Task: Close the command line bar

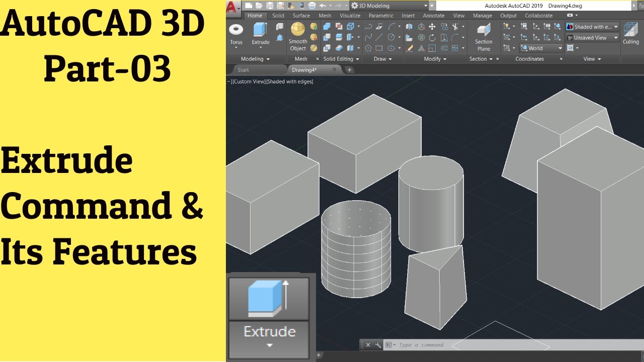Action: 368,345
